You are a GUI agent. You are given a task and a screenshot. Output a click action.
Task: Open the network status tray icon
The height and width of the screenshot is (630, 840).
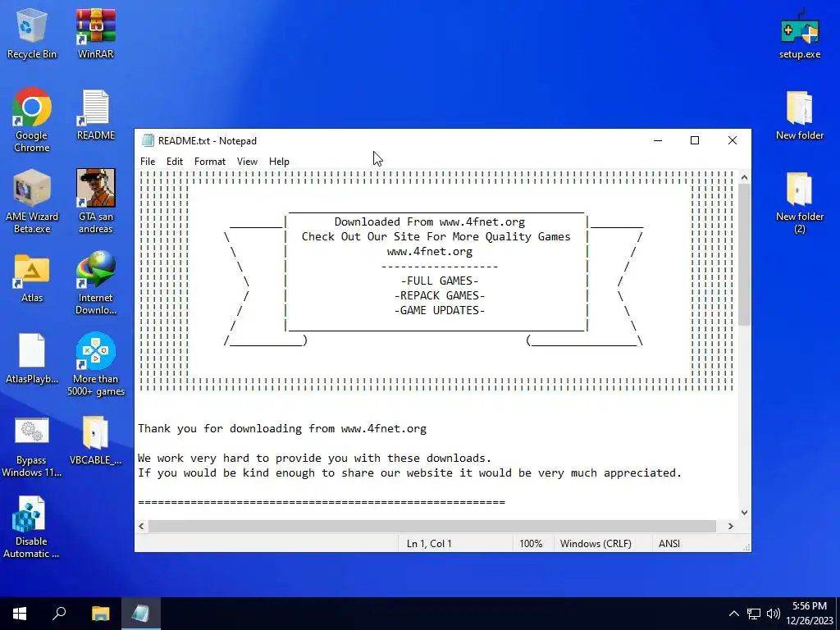tap(754, 614)
